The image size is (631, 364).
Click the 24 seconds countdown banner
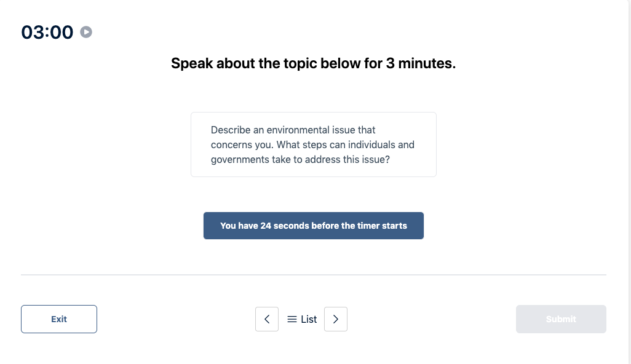pos(314,226)
